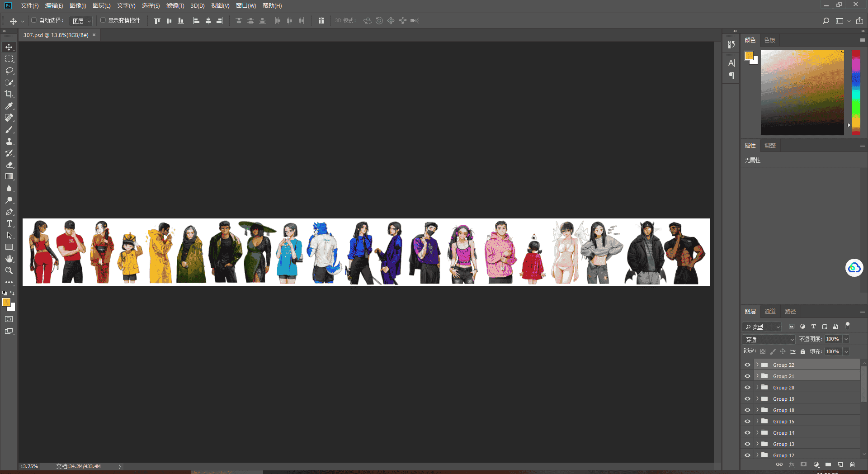Click the search icon in options bar

pos(826,21)
